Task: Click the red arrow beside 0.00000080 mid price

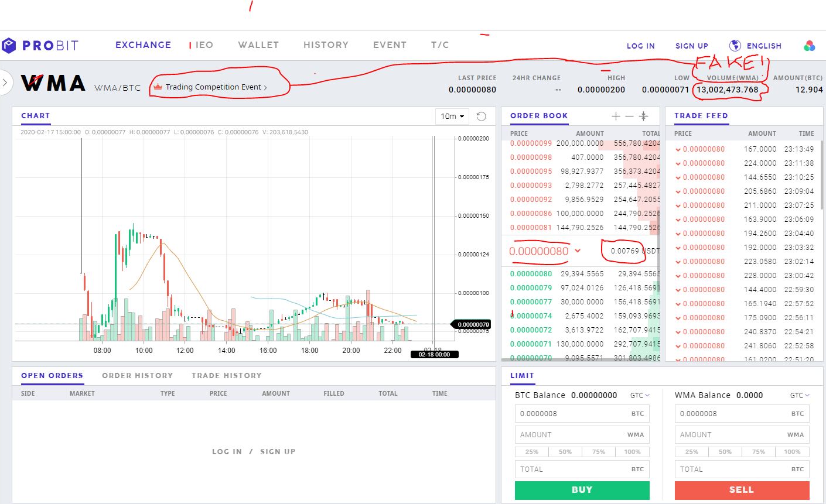Action: pyautogui.click(x=578, y=251)
